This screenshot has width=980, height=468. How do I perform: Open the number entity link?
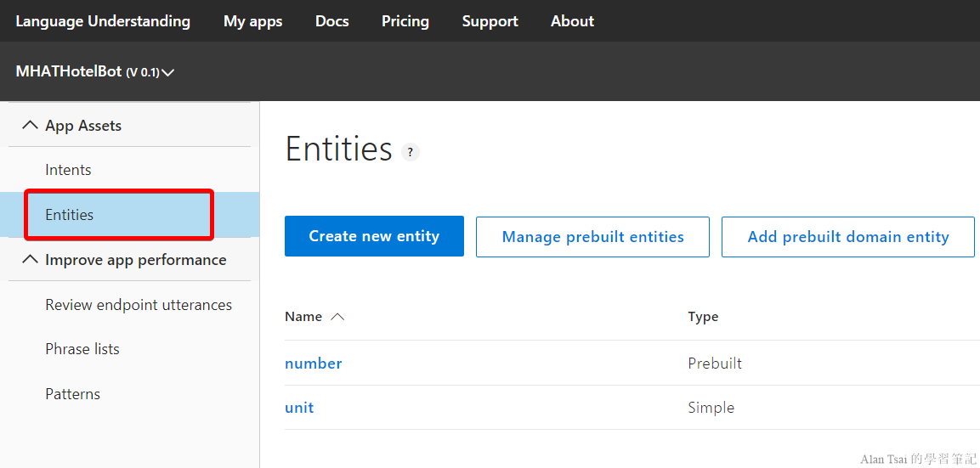pos(314,364)
